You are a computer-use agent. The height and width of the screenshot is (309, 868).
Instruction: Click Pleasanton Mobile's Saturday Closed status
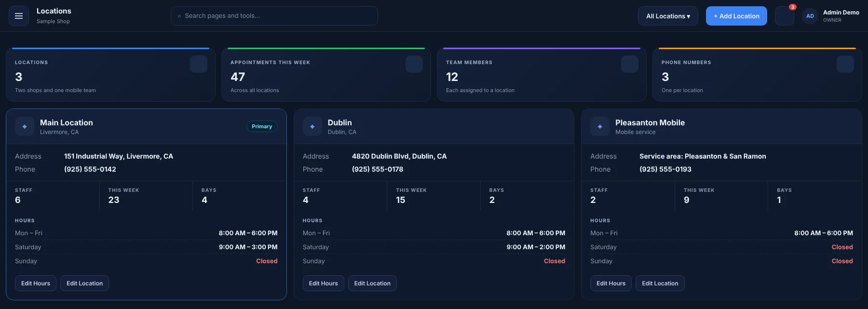(x=842, y=247)
